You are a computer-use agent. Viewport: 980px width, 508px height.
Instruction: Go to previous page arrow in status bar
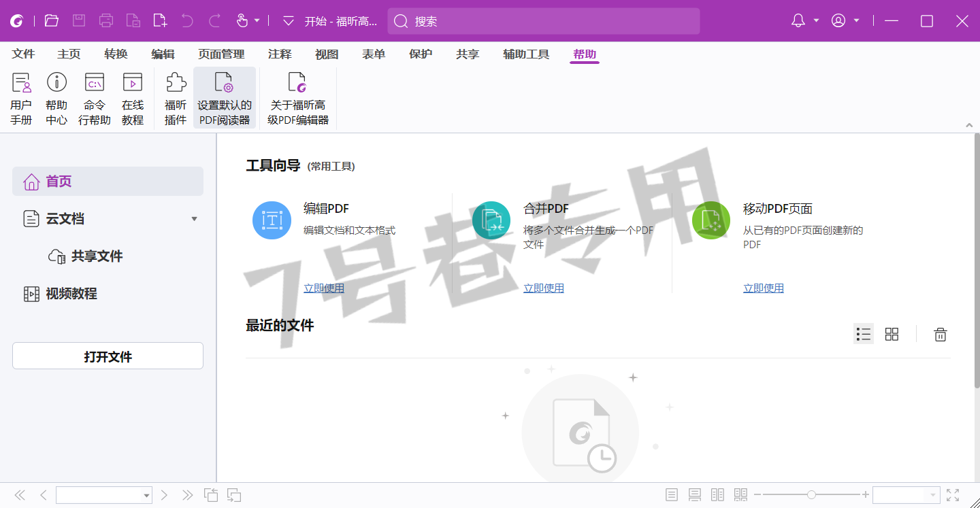click(x=44, y=495)
